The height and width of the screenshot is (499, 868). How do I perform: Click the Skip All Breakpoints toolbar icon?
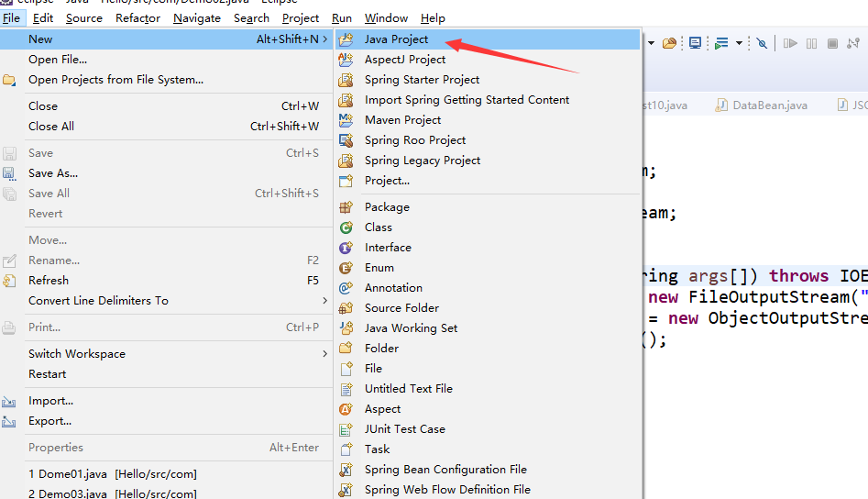763,43
